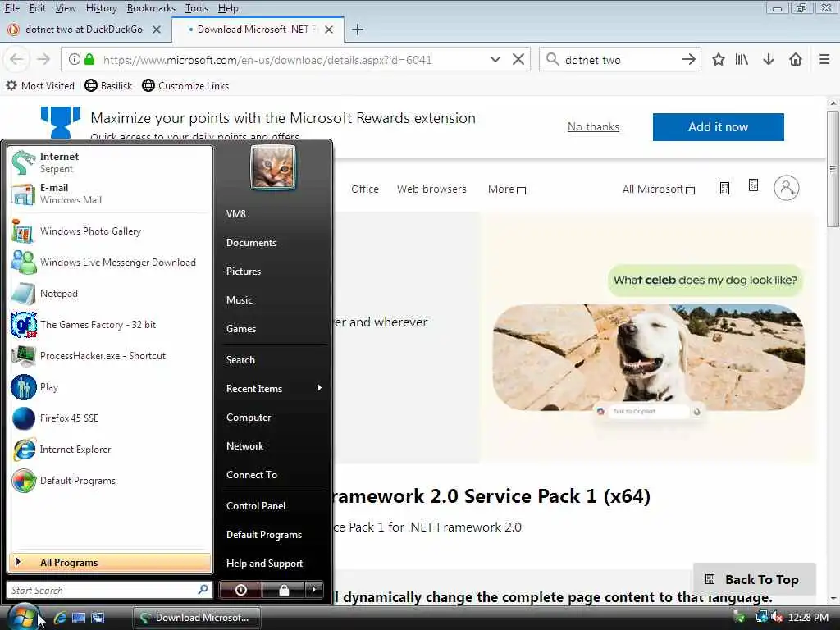Image resolution: width=840 pixels, height=630 pixels.
Task: Open the Bookmarks menu
Action: [151, 8]
